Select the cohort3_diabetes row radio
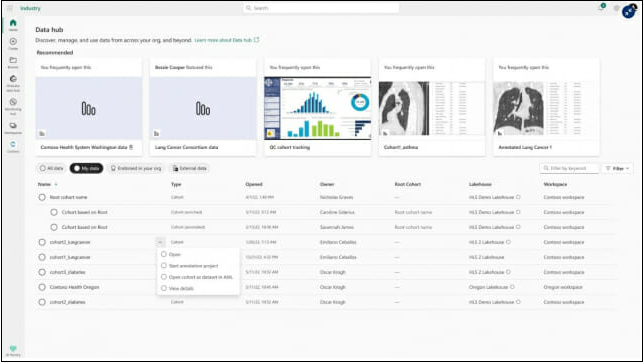Screen dimensions: 644x363 point(42,272)
